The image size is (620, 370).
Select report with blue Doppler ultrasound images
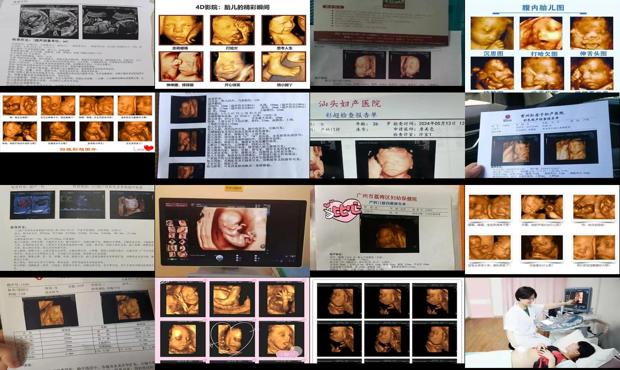click(x=77, y=228)
